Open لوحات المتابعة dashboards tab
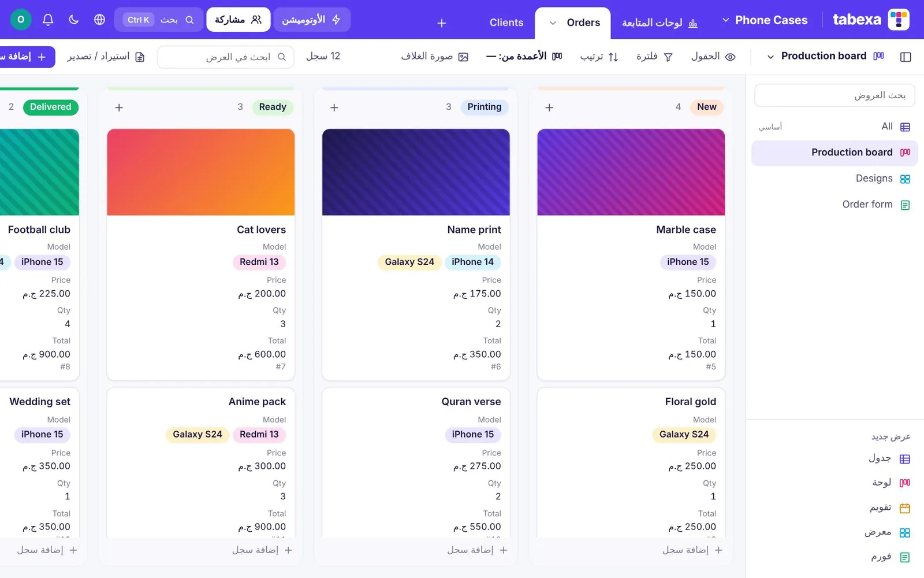The height and width of the screenshot is (578, 924). pos(660,23)
